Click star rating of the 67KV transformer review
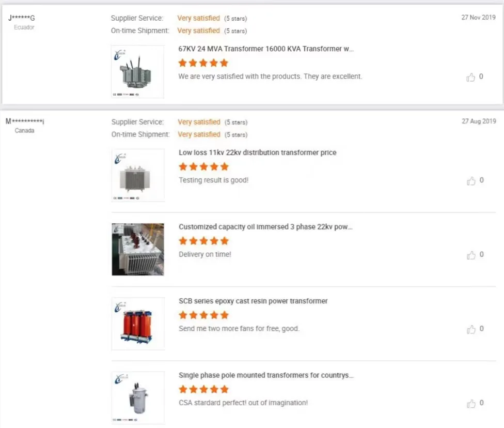 [x=203, y=63]
